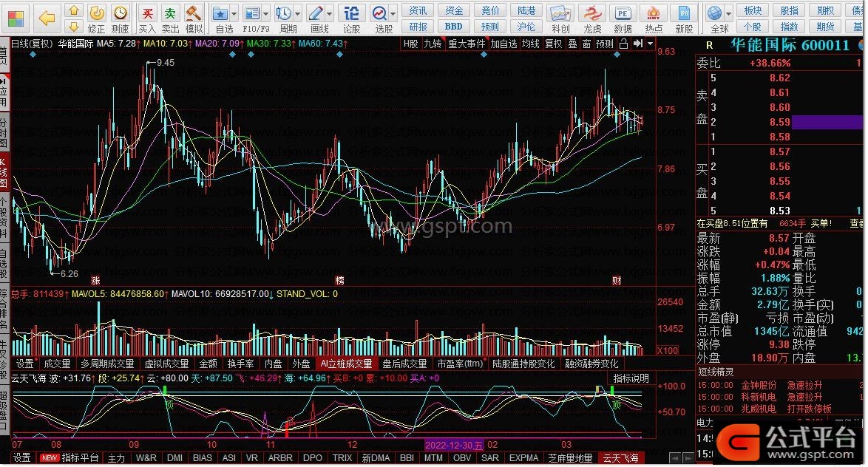Click the 6.26 low price label on chart

tap(69, 274)
